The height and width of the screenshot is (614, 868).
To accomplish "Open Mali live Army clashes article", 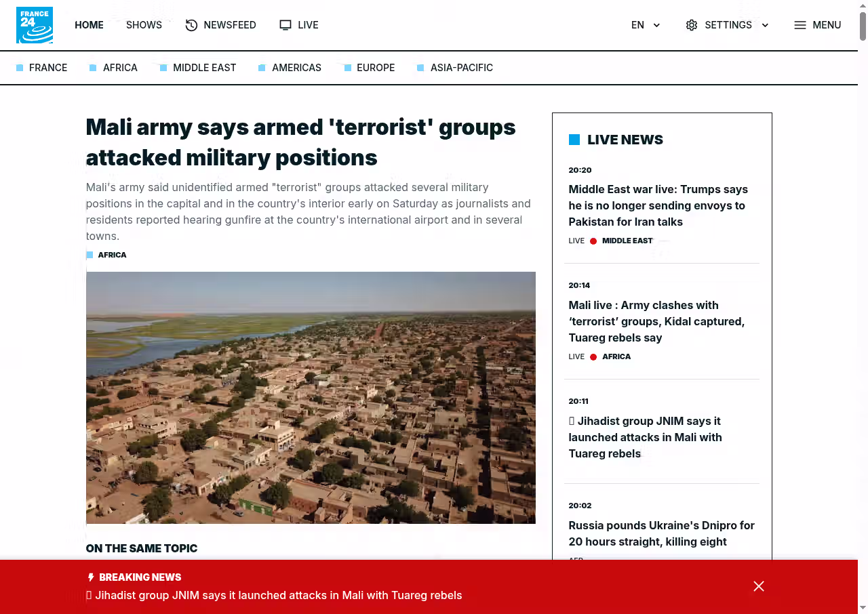I will pos(656,321).
